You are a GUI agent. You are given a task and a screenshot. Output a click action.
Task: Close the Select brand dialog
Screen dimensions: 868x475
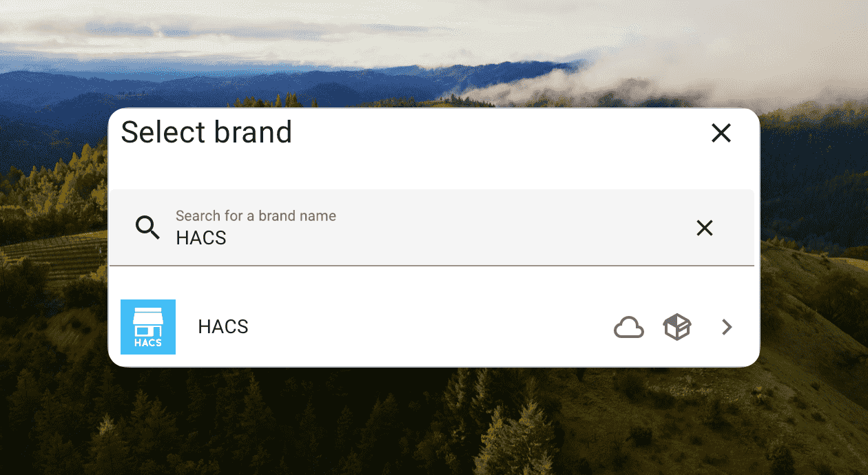(721, 133)
